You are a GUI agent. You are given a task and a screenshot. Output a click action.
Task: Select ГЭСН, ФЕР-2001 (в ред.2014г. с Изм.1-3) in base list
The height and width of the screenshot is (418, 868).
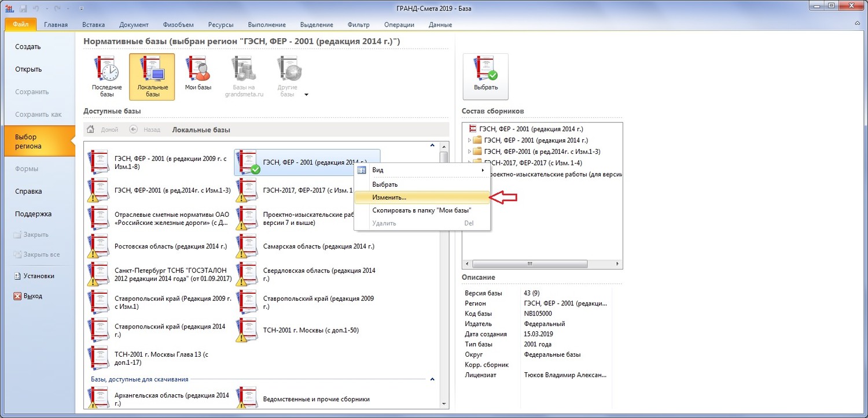[159, 190]
